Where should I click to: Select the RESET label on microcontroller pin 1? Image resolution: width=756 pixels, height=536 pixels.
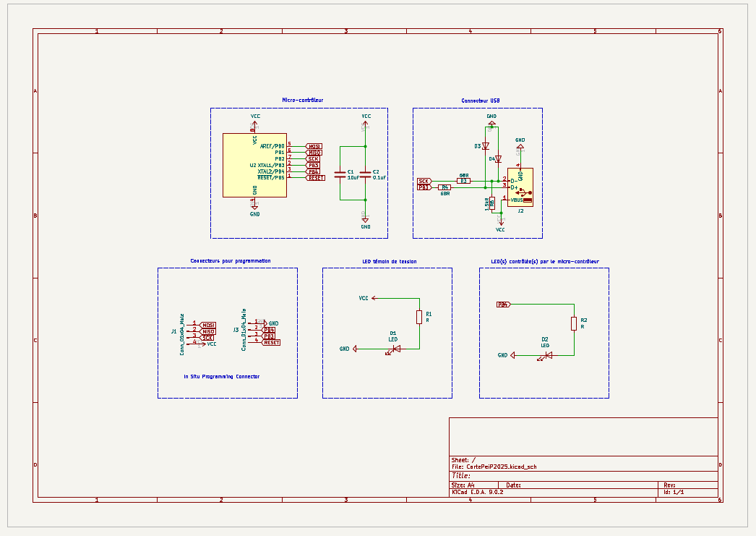[316, 177]
